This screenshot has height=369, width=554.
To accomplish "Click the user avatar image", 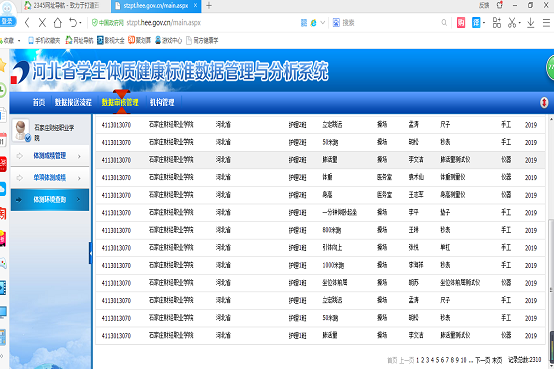I will [21, 131].
